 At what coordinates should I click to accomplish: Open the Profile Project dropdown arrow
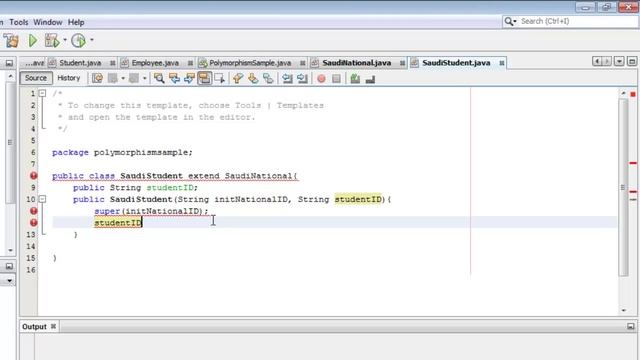(x=91, y=40)
